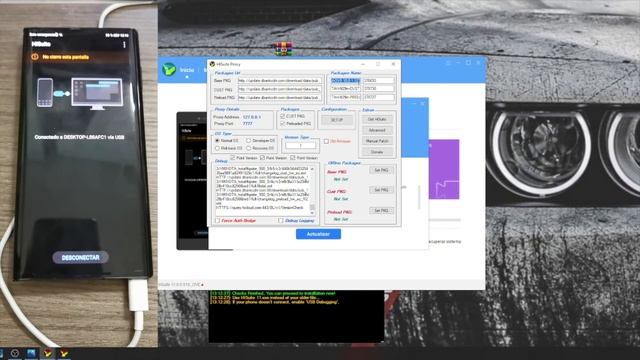Click the green 'Checks Finished' console line
The width and height of the screenshot is (640, 360).
[x=273, y=293]
